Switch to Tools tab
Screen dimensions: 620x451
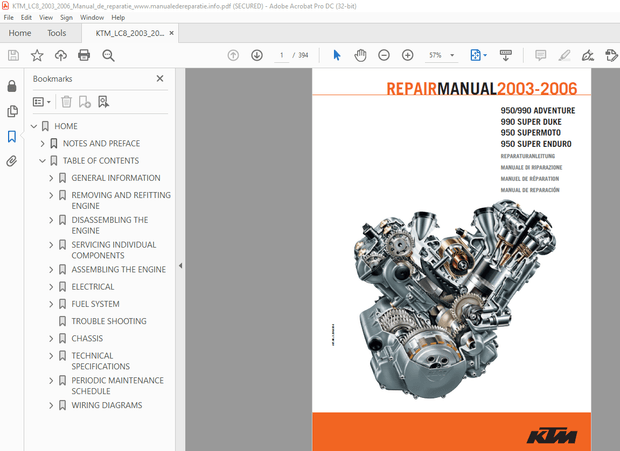click(x=57, y=33)
